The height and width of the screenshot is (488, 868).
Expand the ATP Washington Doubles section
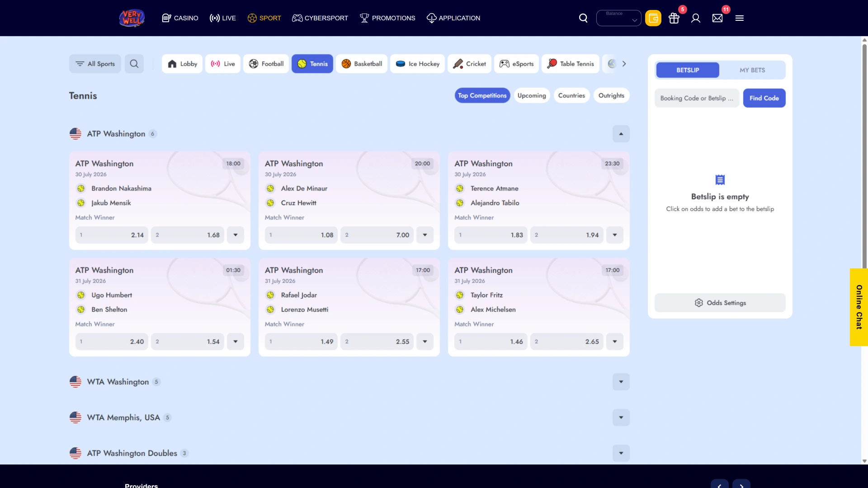click(621, 453)
